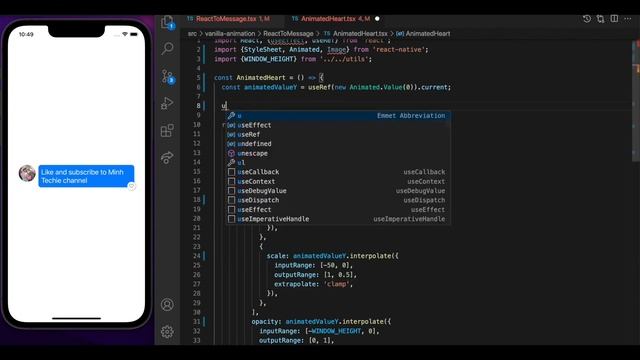Choose the unescape autocomplete suggestion

pyautogui.click(x=338, y=153)
